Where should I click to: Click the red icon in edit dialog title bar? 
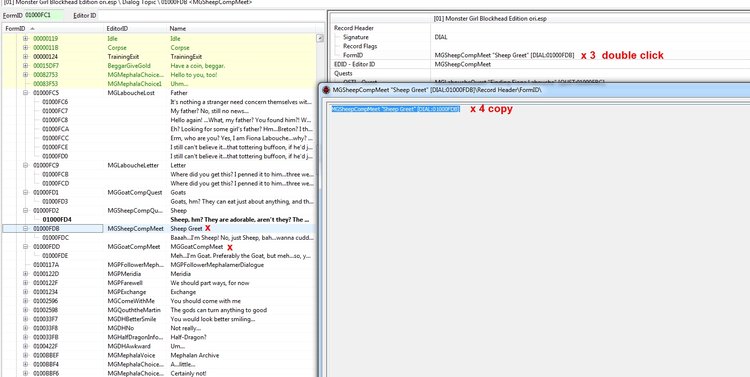[x=326, y=89]
